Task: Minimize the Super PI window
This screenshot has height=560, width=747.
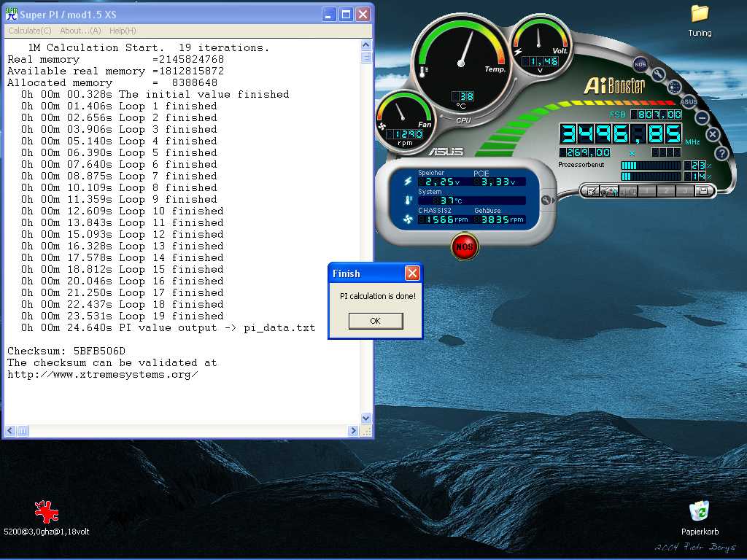Action: 329,15
